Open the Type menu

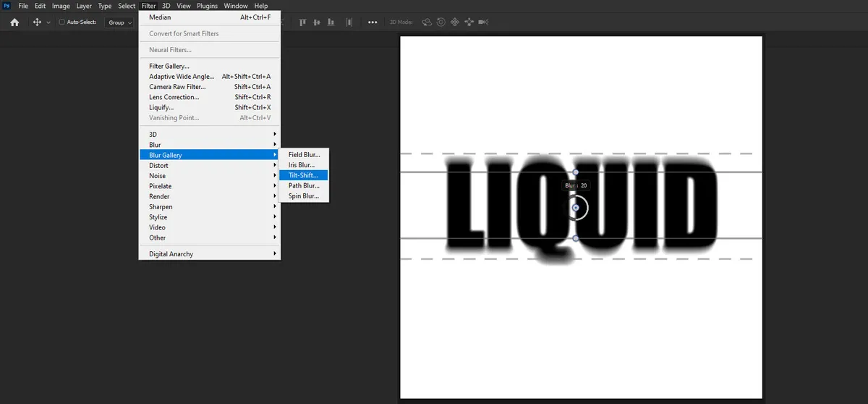(x=105, y=6)
